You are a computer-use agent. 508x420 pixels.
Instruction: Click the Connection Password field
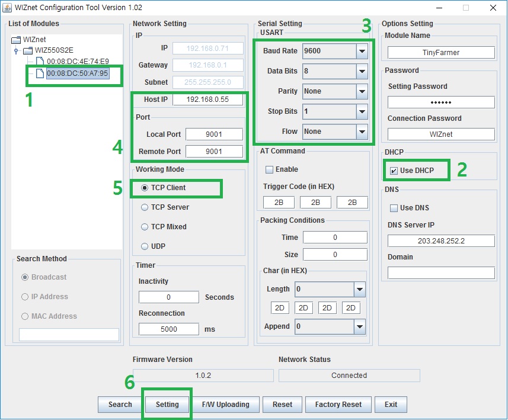point(441,134)
